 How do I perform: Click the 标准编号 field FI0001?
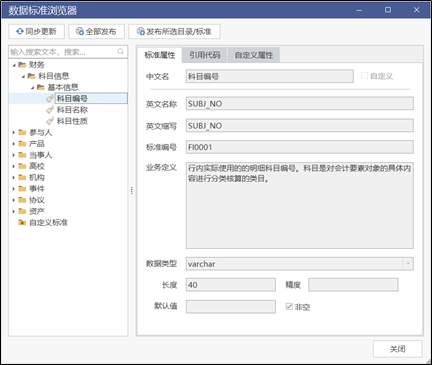coord(300,147)
